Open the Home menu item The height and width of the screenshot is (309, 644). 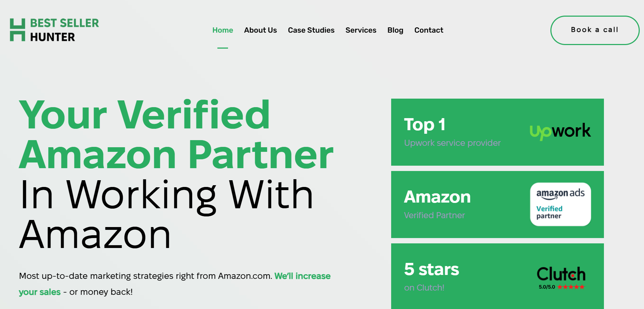[223, 30]
